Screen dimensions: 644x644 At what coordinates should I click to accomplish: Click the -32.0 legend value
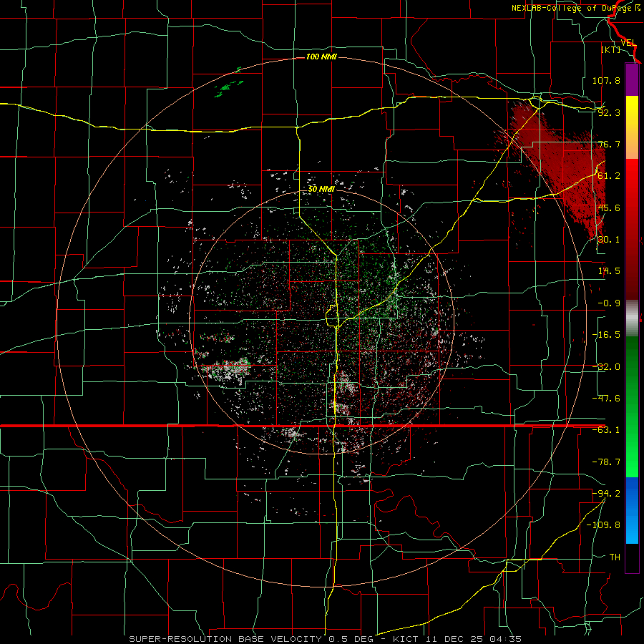coord(606,367)
